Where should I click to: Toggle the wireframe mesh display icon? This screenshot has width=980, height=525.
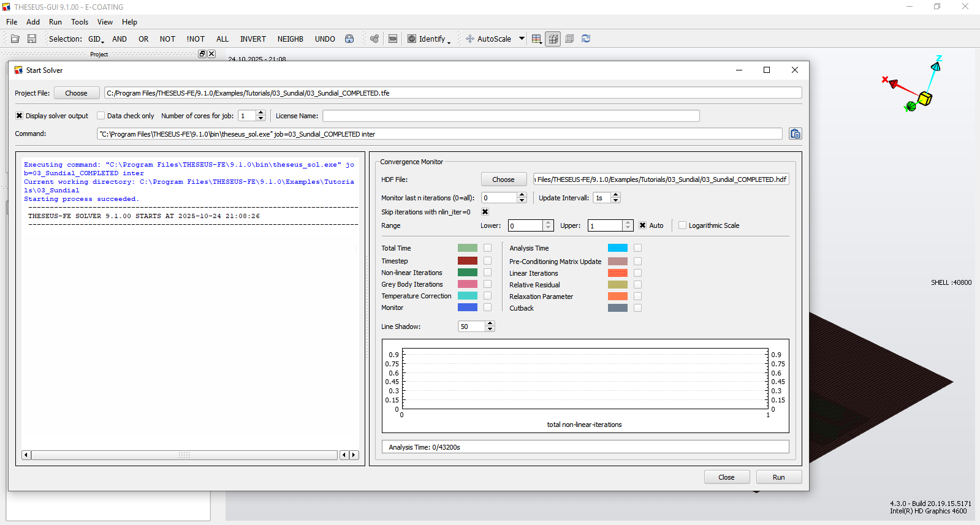[553, 39]
